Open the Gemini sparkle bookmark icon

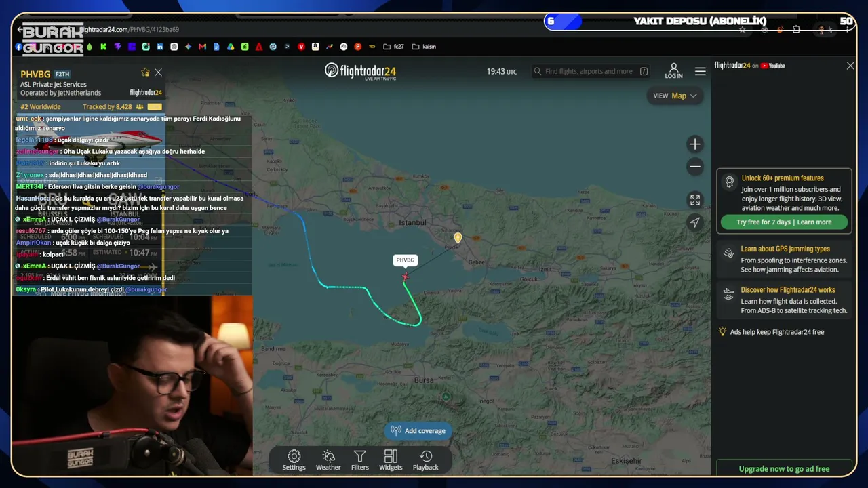coord(188,47)
